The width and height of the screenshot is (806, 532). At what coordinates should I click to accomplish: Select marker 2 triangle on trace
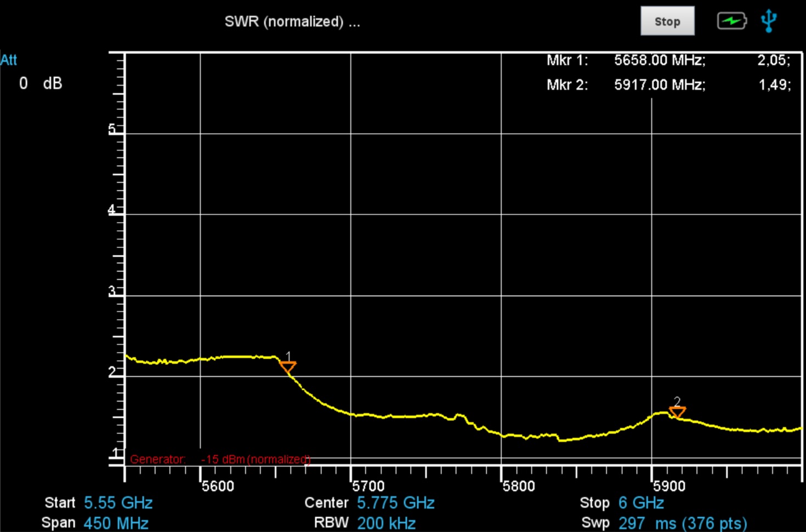(x=677, y=411)
